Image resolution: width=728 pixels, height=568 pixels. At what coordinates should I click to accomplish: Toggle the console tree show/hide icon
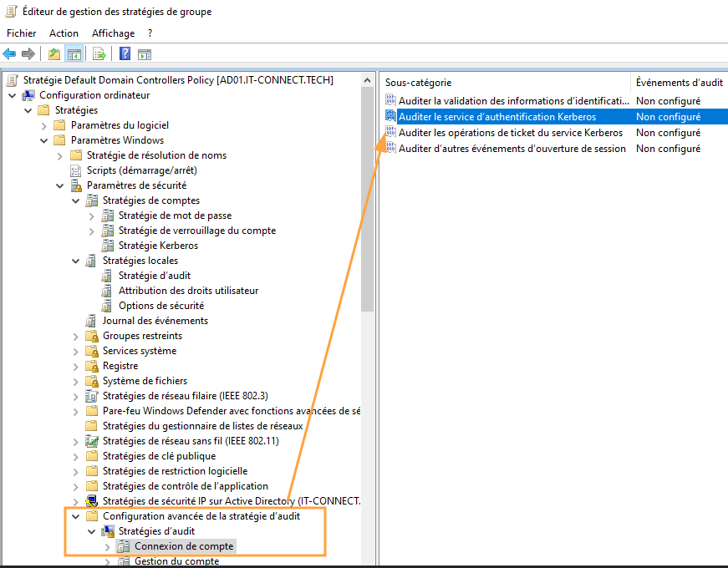point(74,53)
